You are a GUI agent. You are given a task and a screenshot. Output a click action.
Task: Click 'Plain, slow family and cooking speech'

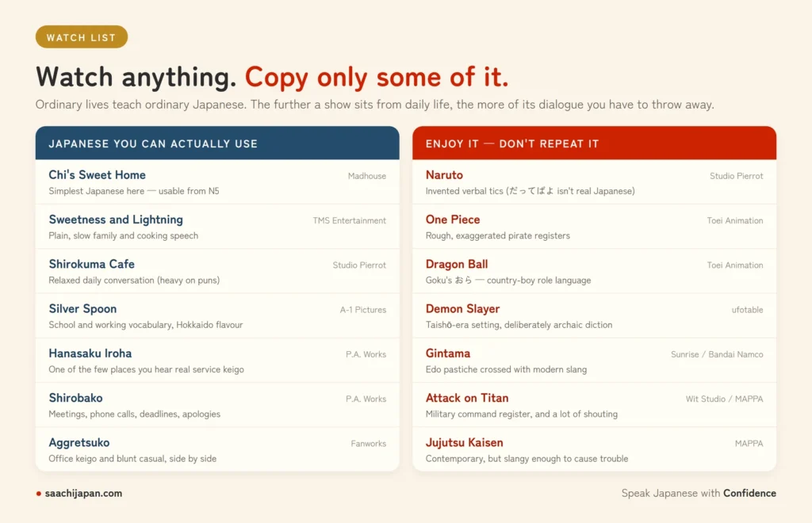[x=123, y=235]
